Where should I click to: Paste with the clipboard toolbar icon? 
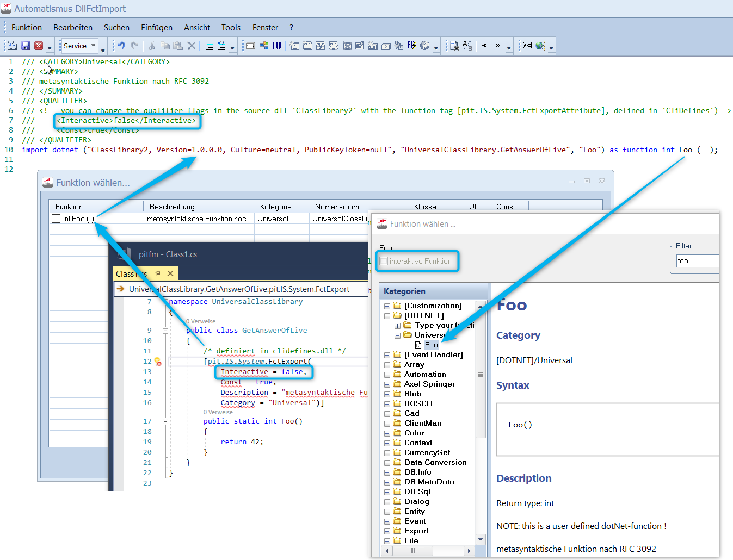(178, 46)
